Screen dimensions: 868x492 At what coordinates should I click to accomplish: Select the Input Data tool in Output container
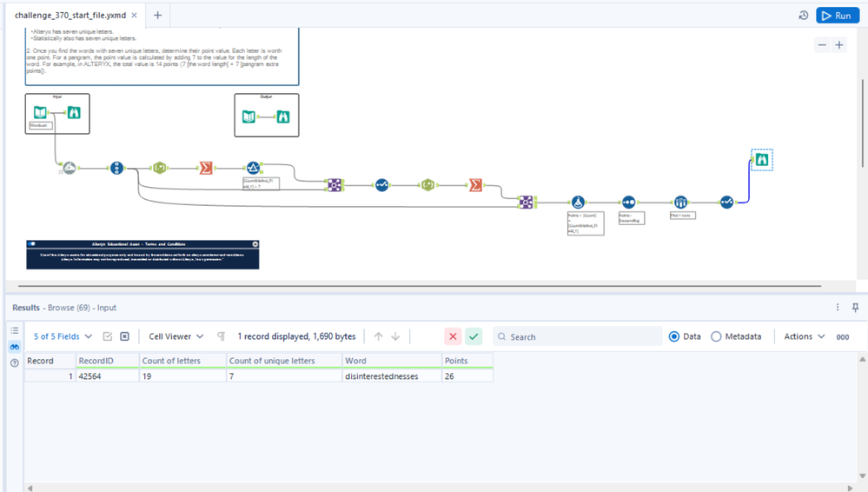pos(248,116)
